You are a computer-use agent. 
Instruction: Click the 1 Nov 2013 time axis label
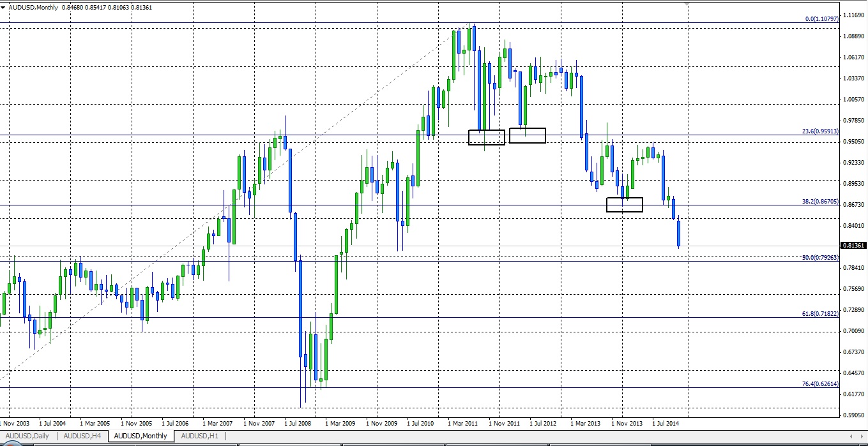click(x=627, y=423)
